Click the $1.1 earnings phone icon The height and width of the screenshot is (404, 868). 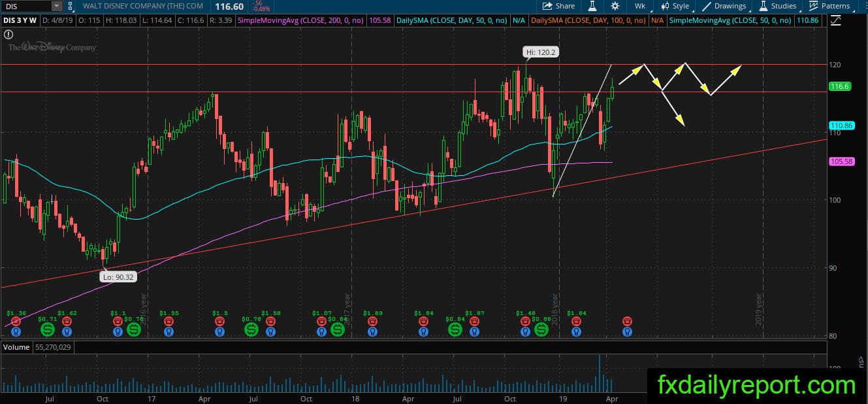coord(118,322)
